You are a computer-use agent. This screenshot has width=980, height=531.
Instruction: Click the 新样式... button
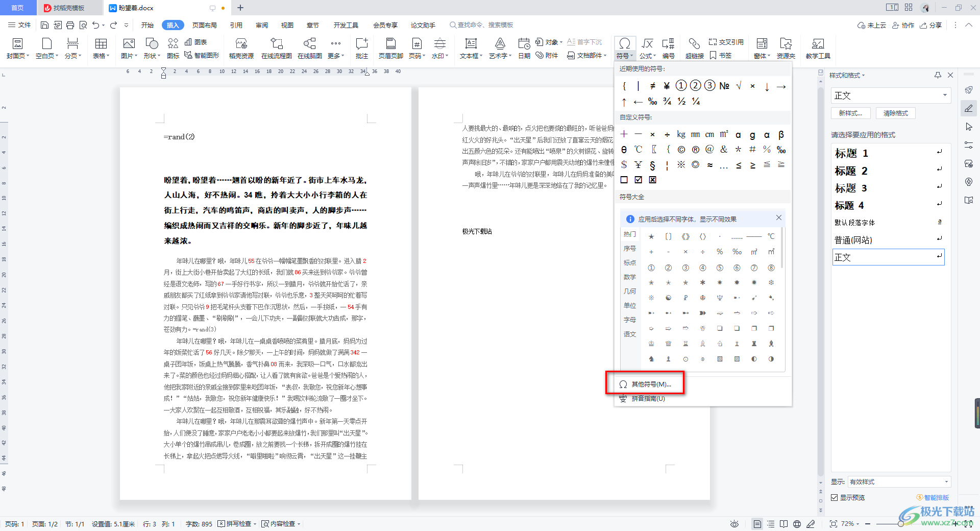(850, 113)
